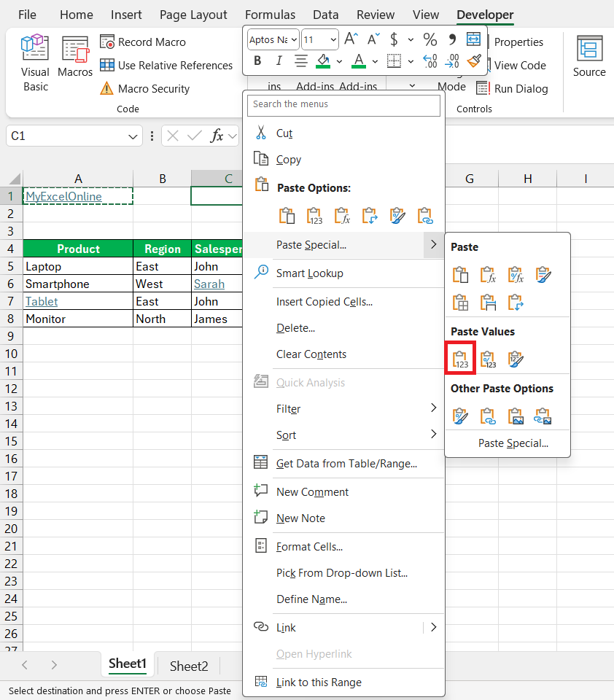Click Merge & Center in mini toolbar
The height and width of the screenshot is (700, 614).
click(473, 39)
